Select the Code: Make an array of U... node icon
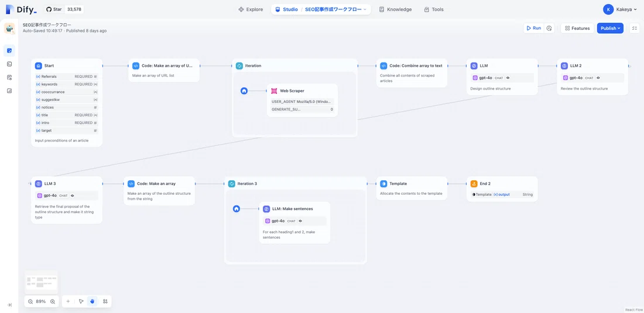Image resolution: width=644 pixels, height=313 pixels. click(136, 66)
